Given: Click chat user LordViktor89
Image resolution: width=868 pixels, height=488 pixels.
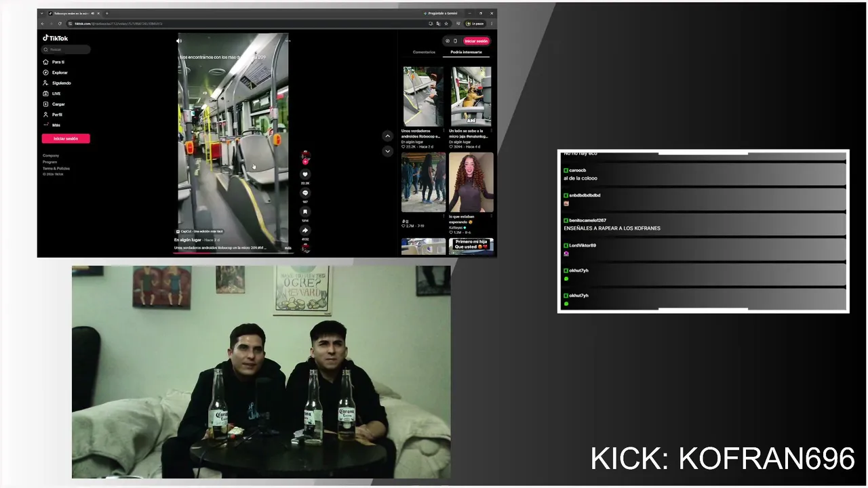Looking at the screenshot, I should click(583, 245).
